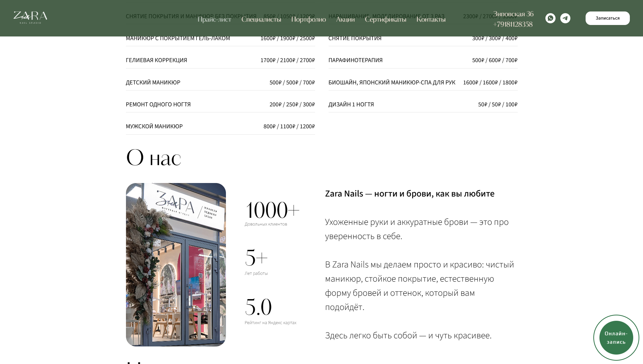This screenshot has height=364, width=643.
Task: Click sentence Здесь легко быть собой
Action: click(408, 335)
